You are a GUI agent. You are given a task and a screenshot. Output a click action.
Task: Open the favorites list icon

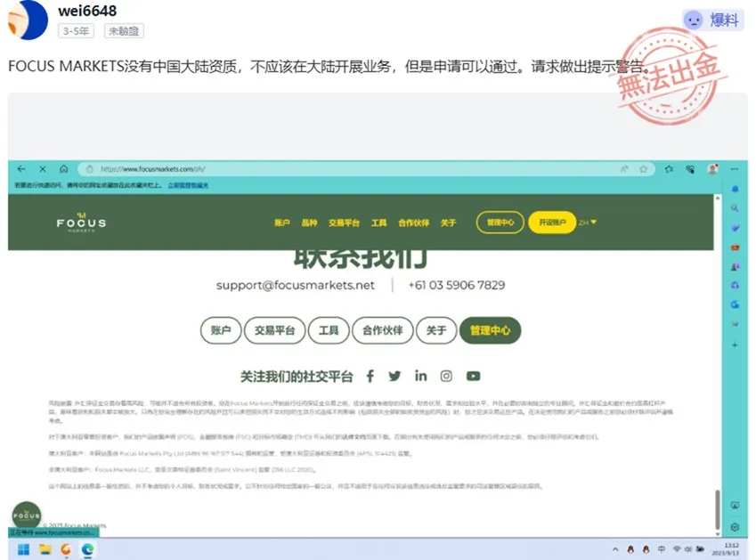669,169
